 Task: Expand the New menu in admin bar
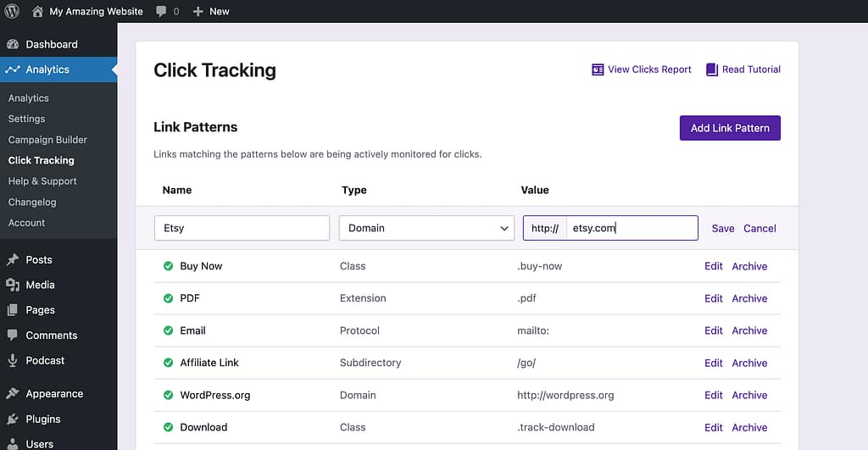tap(211, 11)
